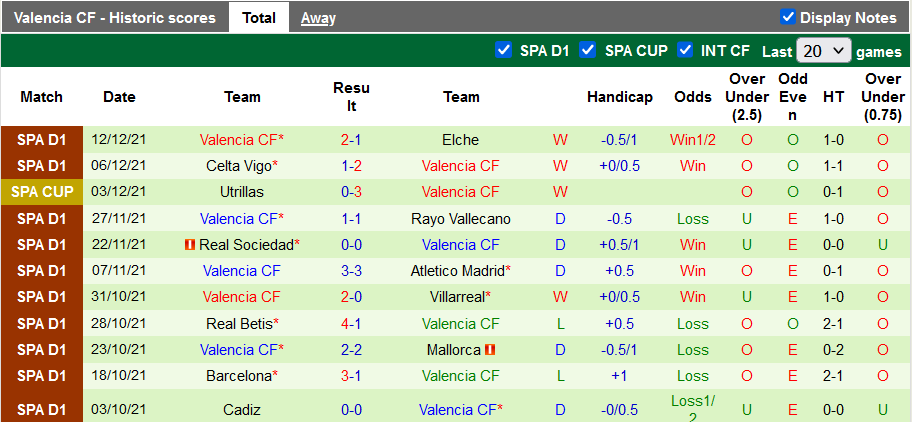Viewport: 912px width, 422px height.
Task: Click the Villarreal team name
Action: coord(458,297)
